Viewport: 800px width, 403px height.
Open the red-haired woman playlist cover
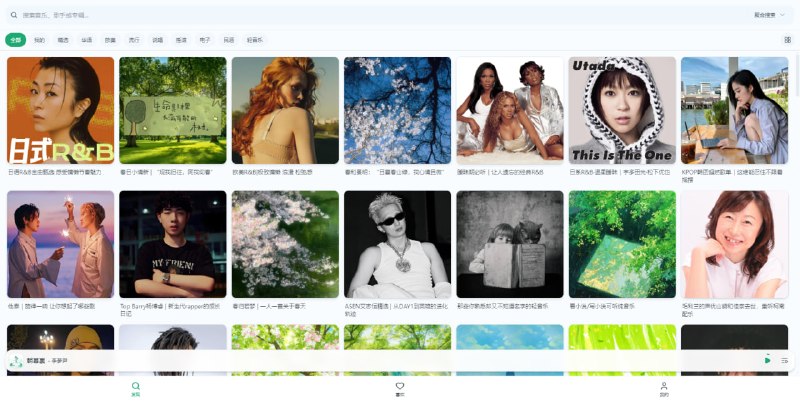tap(285, 110)
